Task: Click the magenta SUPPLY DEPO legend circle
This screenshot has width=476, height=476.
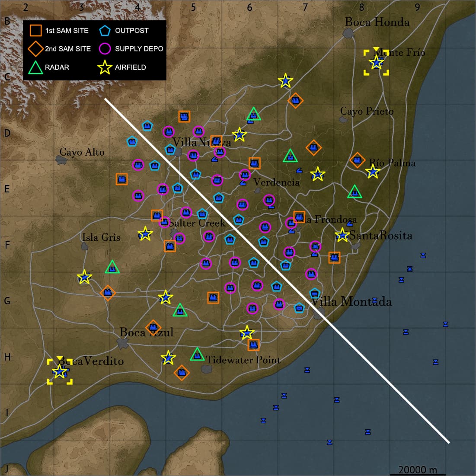Action: tap(105, 48)
